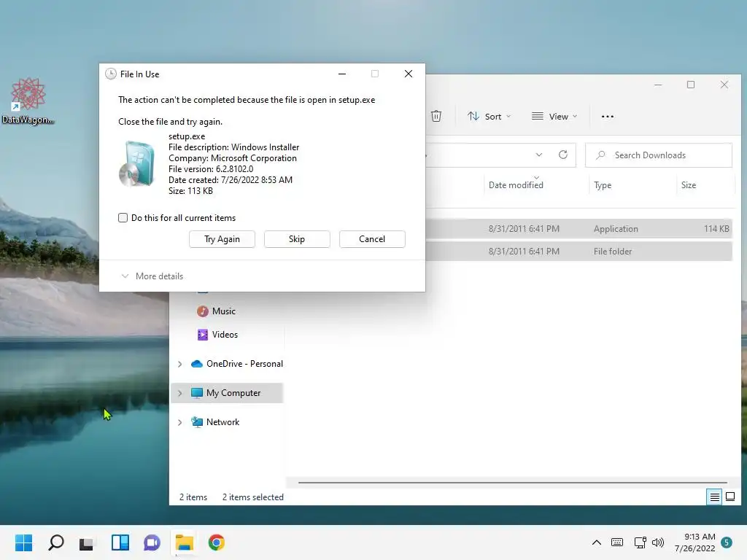The image size is (747, 560).
Task: Open Chat app on taskbar
Action: coord(152,542)
